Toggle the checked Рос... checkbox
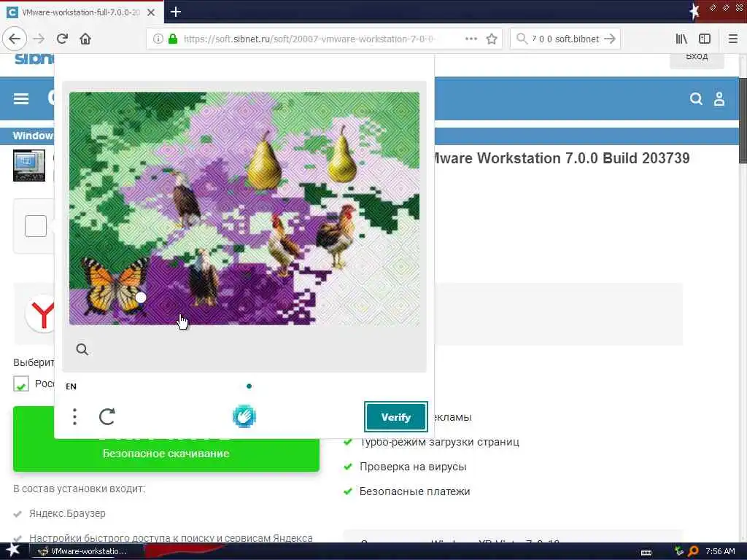The height and width of the screenshot is (560, 747). pyautogui.click(x=21, y=384)
